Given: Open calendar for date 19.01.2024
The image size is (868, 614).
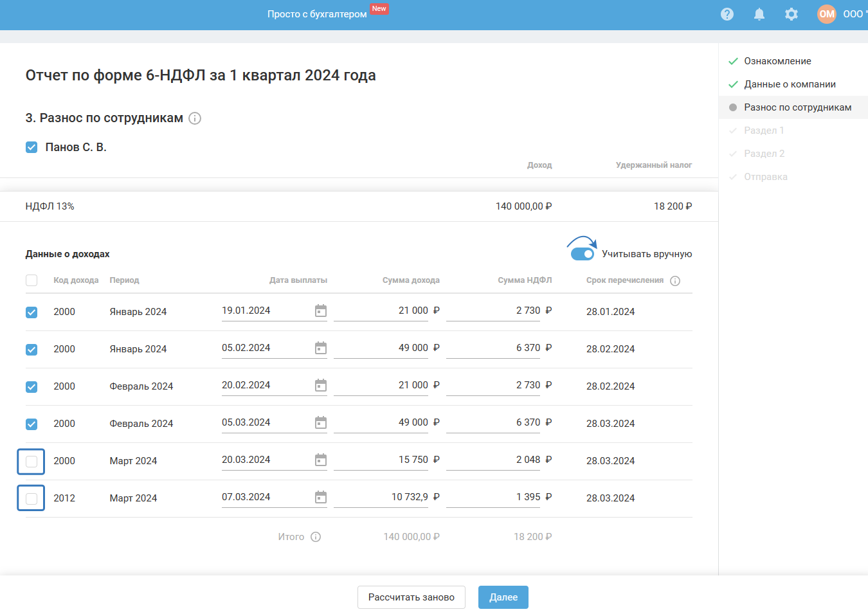Looking at the screenshot, I should point(321,311).
